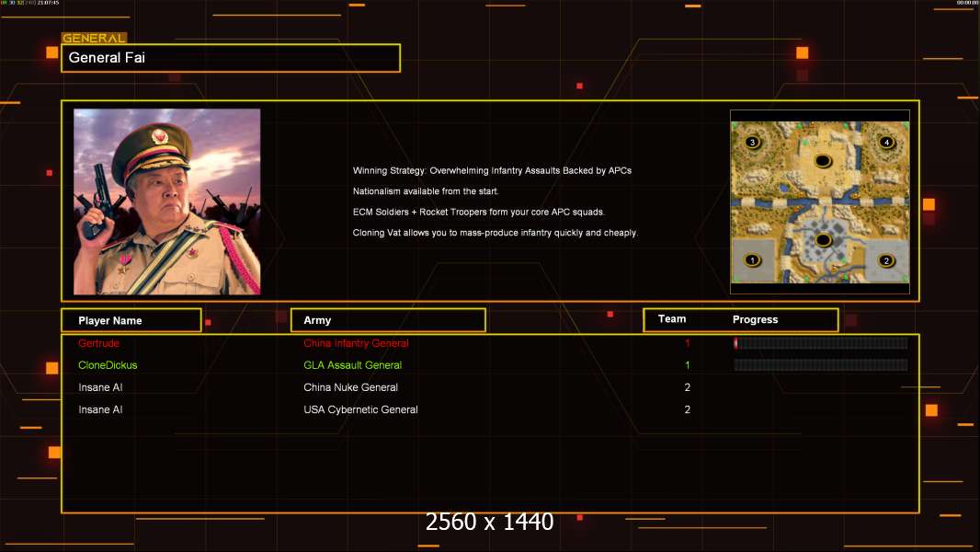Click Gertrude's team number 1
Viewport: 980px width, 552px height.
point(688,343)
